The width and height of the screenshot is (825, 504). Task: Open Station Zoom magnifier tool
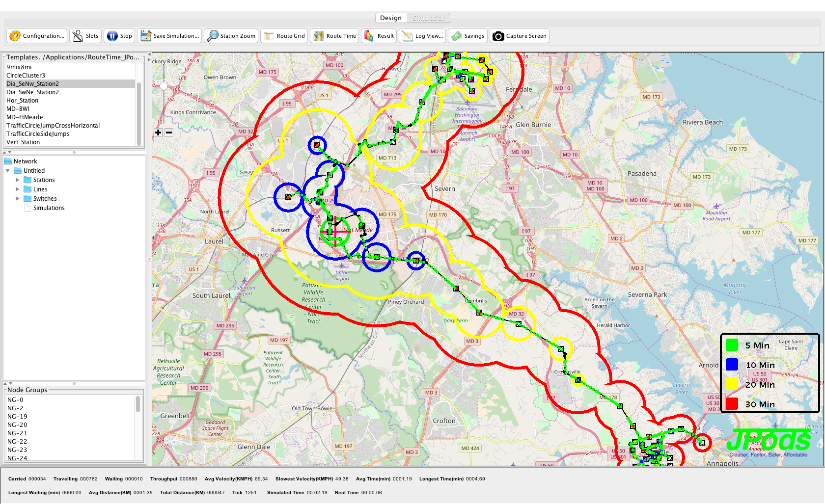pyautogui.click(x=231, y=36)
